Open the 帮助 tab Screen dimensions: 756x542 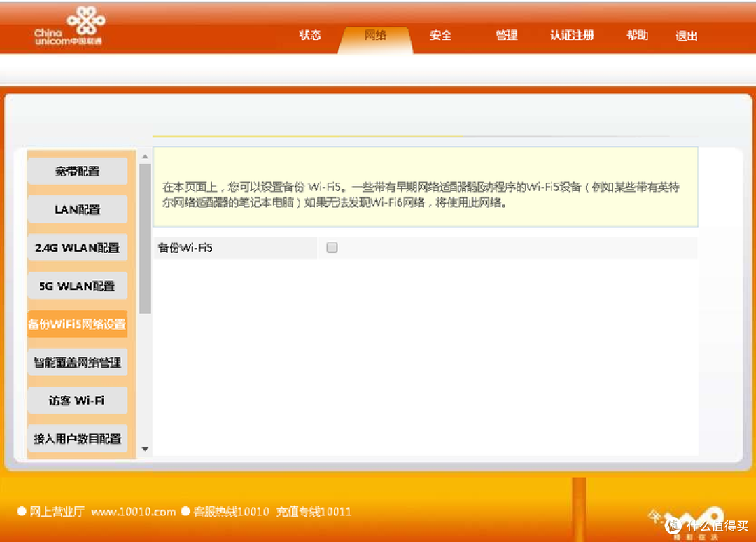pyautogui.click(x=637, y=35)
